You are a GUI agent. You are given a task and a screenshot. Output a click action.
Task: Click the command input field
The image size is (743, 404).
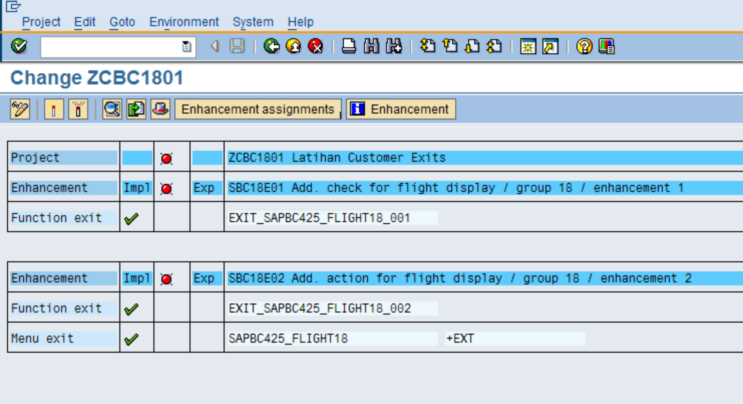pos(110,46)
